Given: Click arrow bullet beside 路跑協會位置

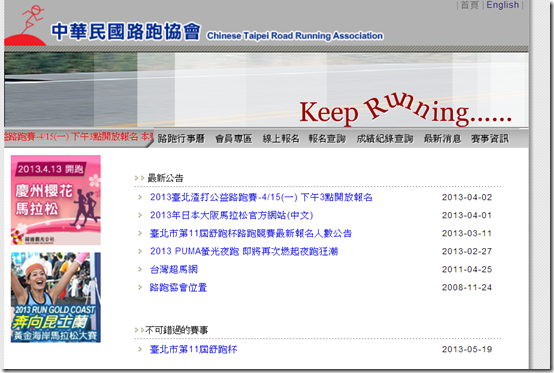Looking at the screenshot, I should 140,288.
